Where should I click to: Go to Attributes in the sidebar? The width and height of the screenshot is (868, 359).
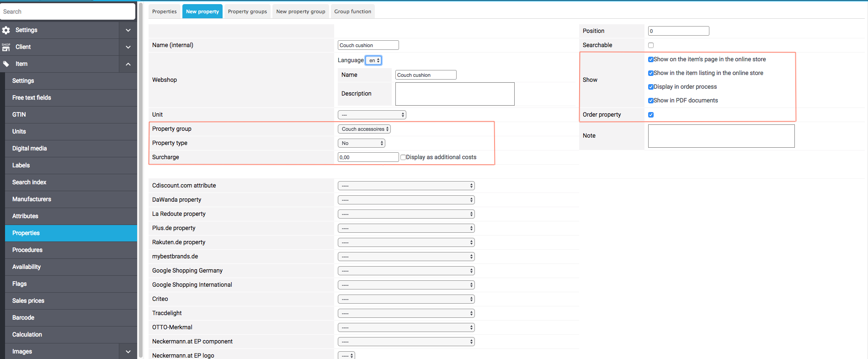point(25,216)
